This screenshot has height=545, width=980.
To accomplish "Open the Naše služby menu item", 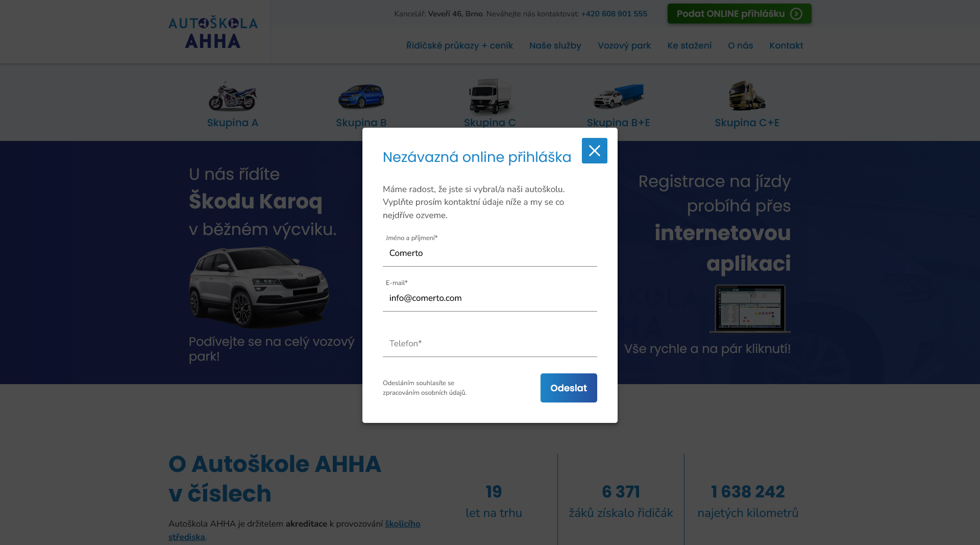I will tap(555, 45).
